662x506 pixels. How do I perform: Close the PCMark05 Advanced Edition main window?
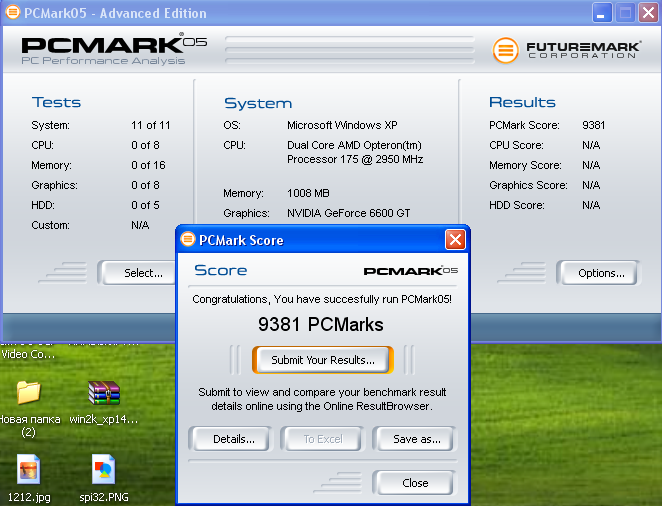[648, 13]
